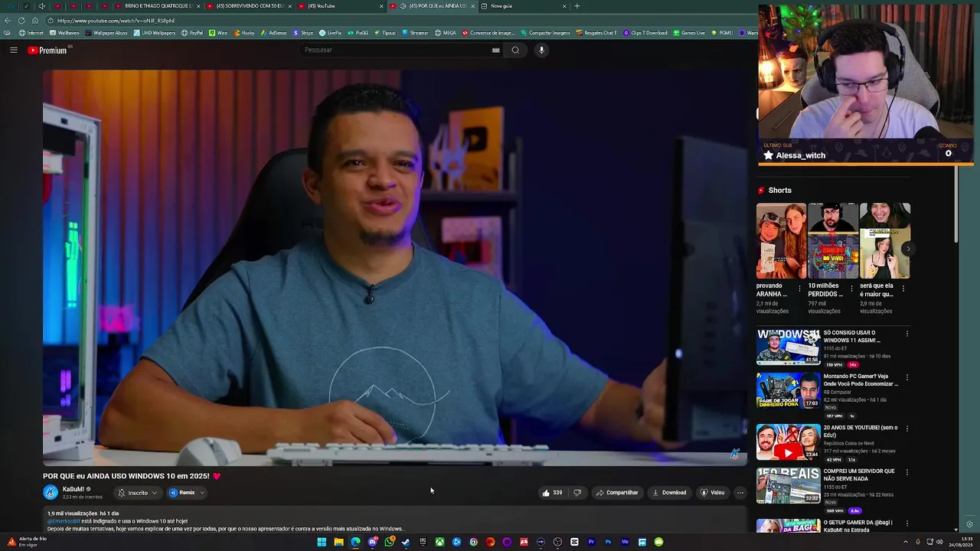Open 'SÓ CONSIGO USAR O WINDOWS 11' thumbnail
The width and height of the screenshot is (980, 551).
point(789,347)
